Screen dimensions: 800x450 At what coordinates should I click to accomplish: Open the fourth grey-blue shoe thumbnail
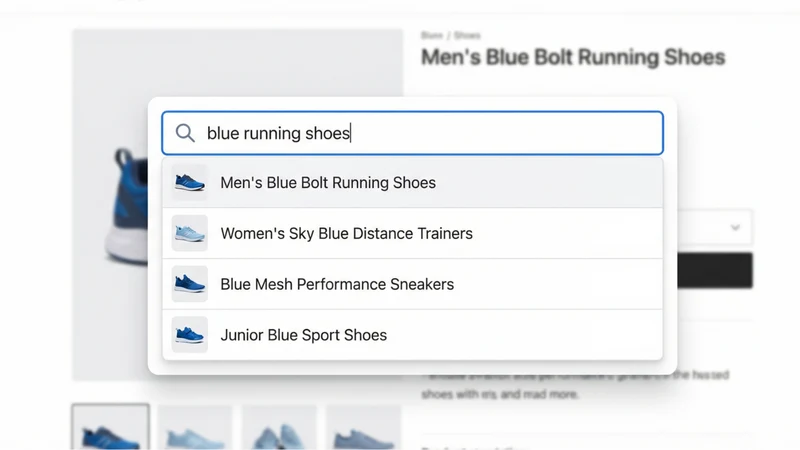(x=363, y=428)
